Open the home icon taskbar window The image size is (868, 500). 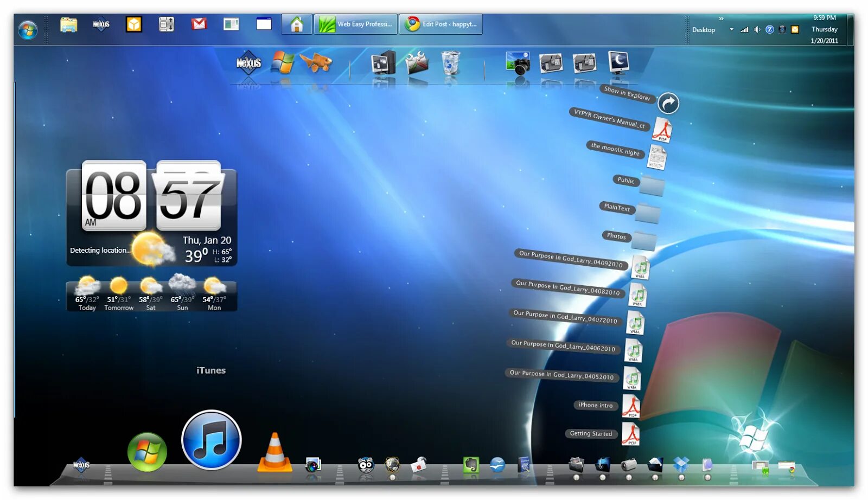pos(296,24)
